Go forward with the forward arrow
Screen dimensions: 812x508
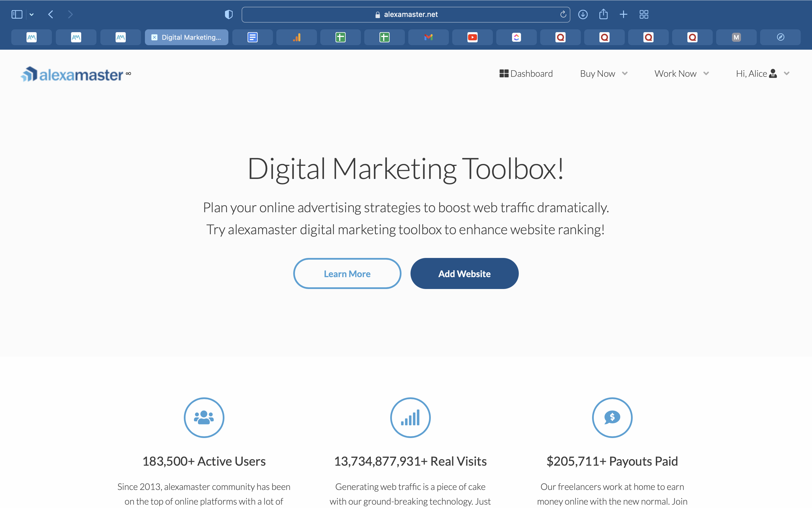tap(70, 14)
